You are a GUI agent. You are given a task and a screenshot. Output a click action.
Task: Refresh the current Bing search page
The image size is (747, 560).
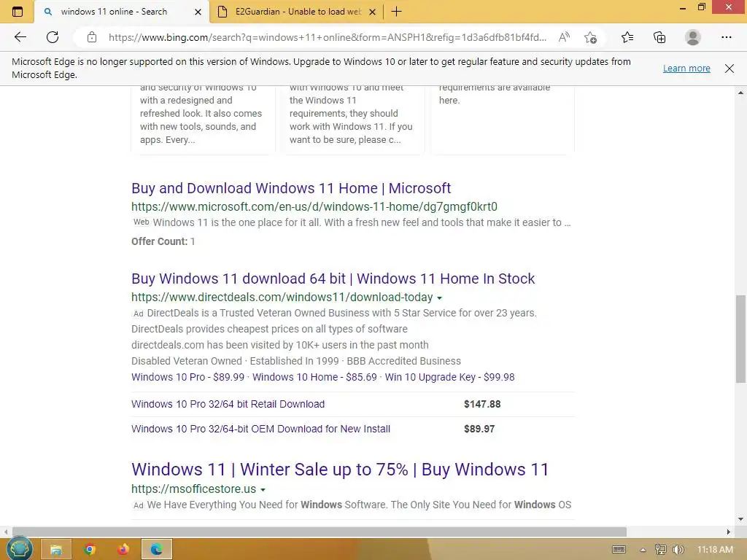coord(53,37)
